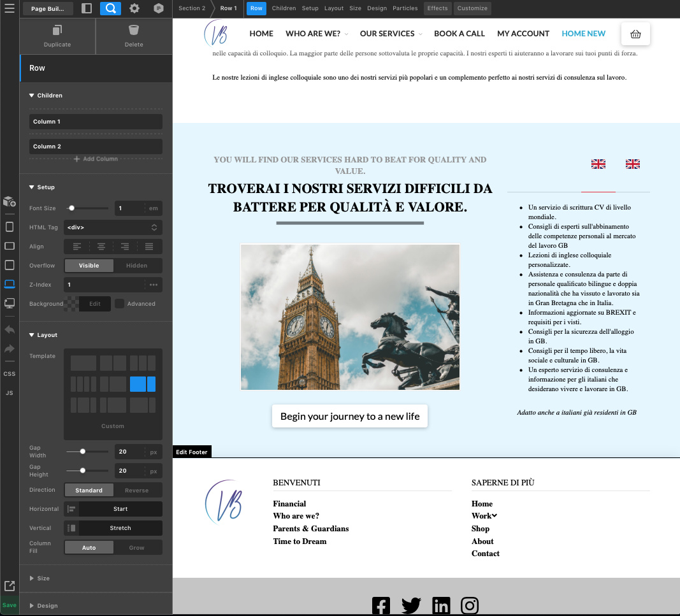The width and height of the screenshot is (680, 616).
Task: Enable the Advanced background checkbox
Action: point(119,304)
